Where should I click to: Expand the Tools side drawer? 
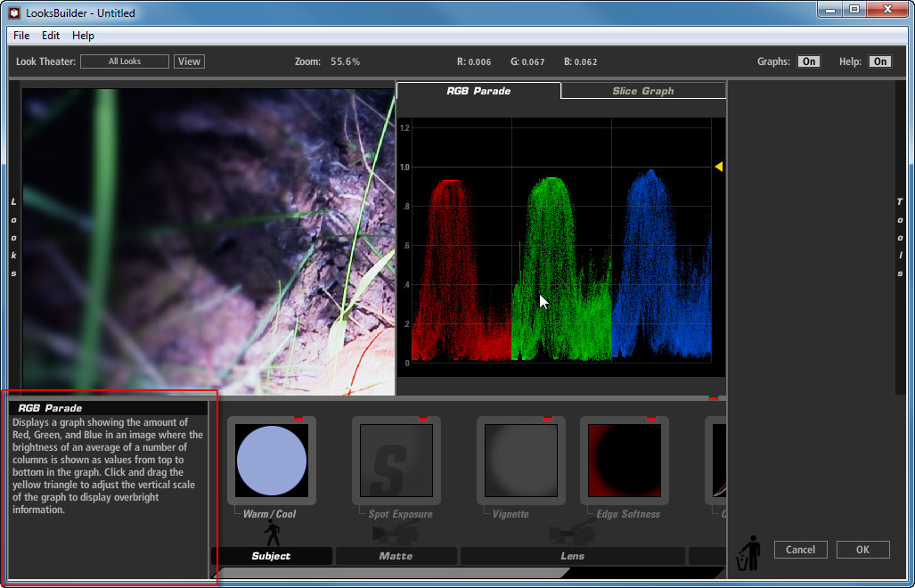point(901,238)
